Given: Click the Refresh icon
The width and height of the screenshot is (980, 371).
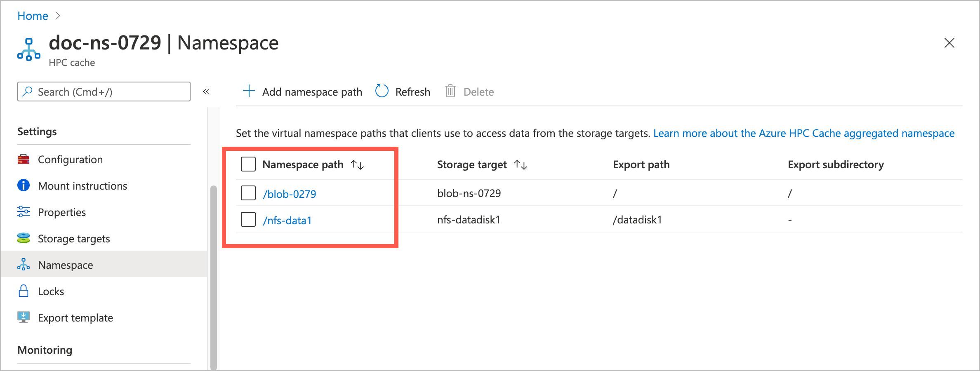Looking at the screenshot, I should (382, 91).
